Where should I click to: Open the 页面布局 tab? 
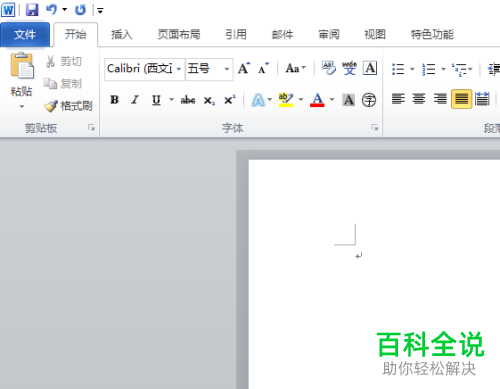click(179, 34)
